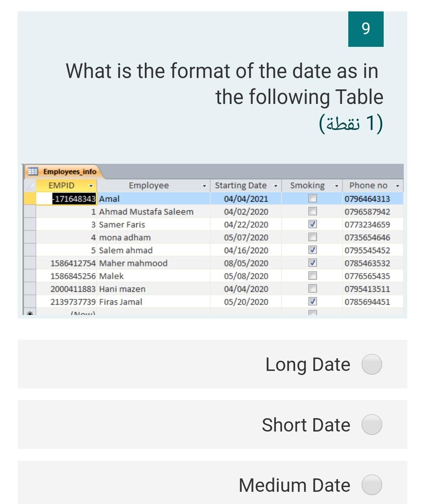425x504 pixels.
Task: Click the datasheet table icon beside Employees_info
Action: [x=33, y=172]
